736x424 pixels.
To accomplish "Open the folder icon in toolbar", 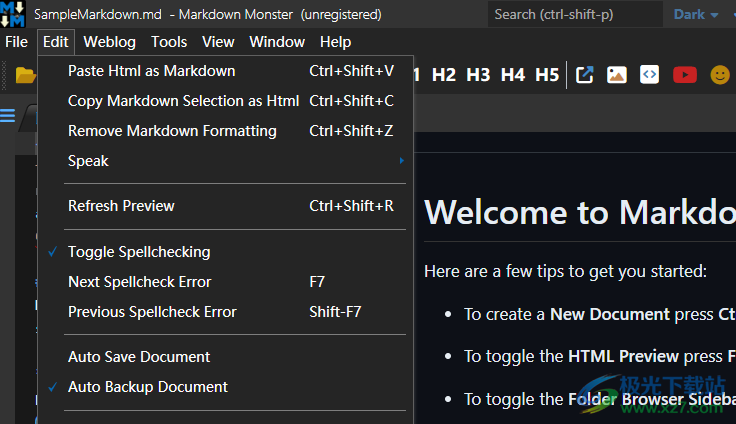I will click(x=26, y=75).
